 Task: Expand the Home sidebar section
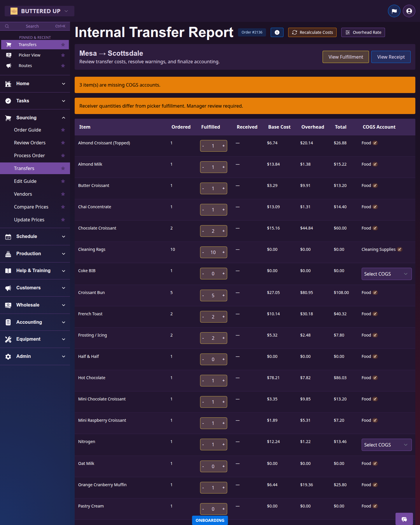coord(35,84)
